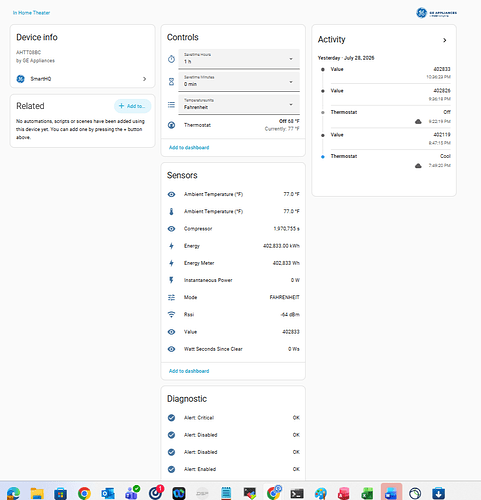Click the Mode tune sliders icon

click(171, 297)
